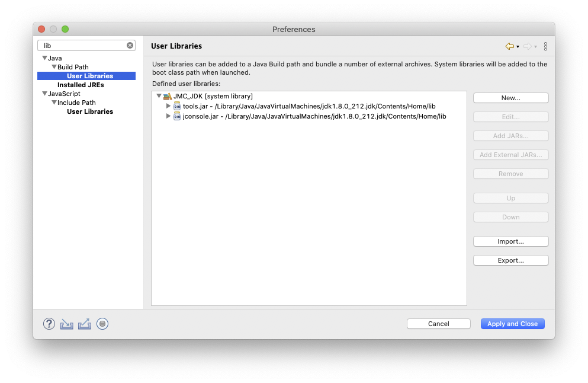This screenshot has height=383, width=588.
Task: Select the Include Path label
Action: click(x=76, y=103)
